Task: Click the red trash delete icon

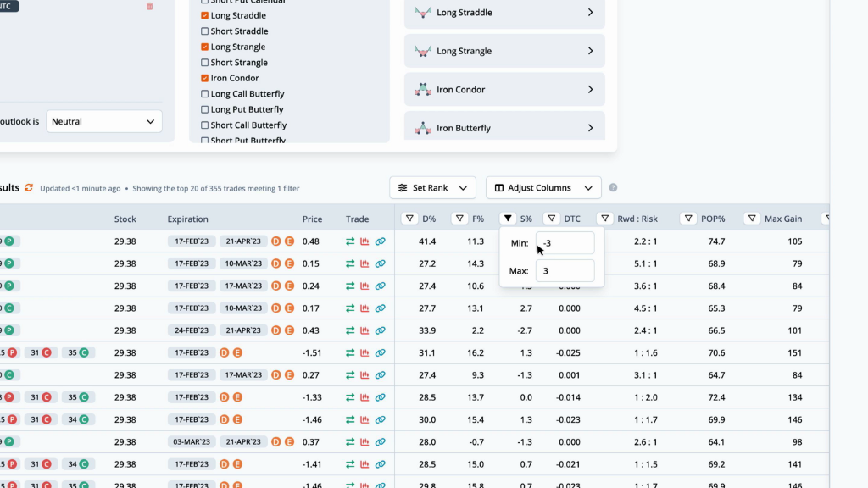Action: point(149,6)
